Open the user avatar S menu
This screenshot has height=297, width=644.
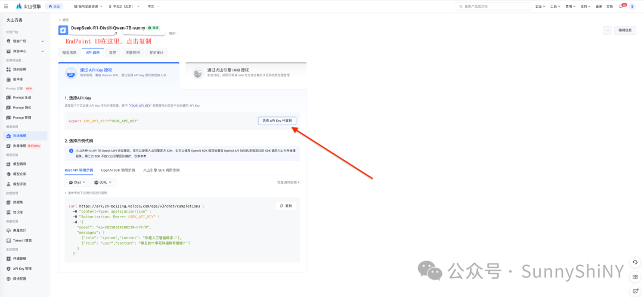coord(633,7)
